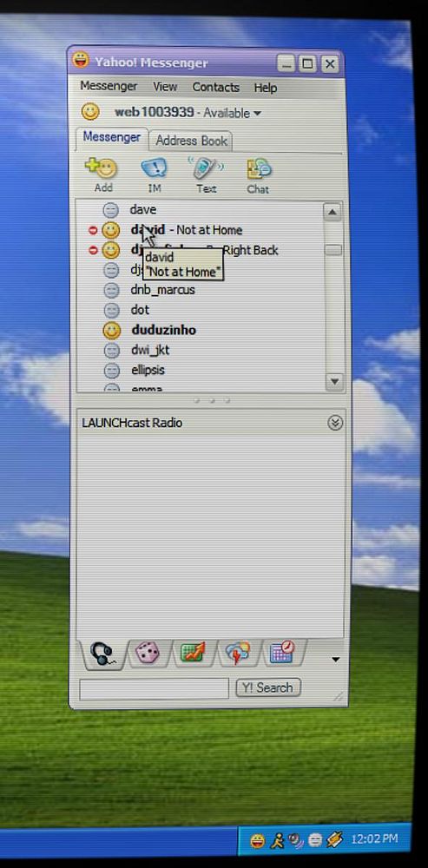Select the weather cloud tab
Viewport: 428px width, 868px height.
[x=238, y=654]
